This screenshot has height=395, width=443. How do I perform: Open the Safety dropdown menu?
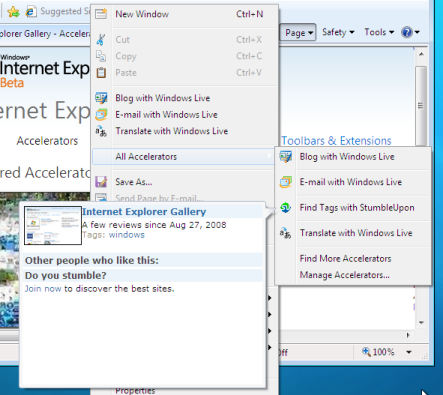click(338, 32)
